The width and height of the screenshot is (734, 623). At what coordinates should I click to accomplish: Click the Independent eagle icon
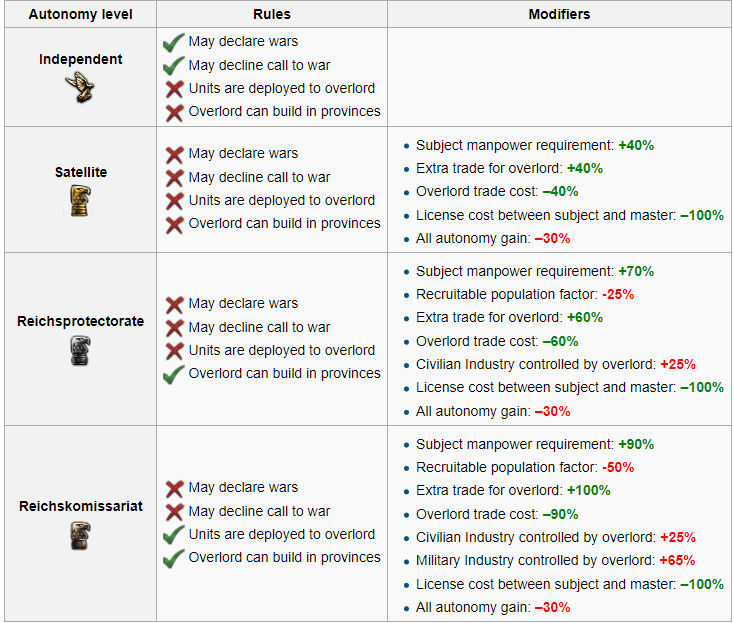[80, 87]
